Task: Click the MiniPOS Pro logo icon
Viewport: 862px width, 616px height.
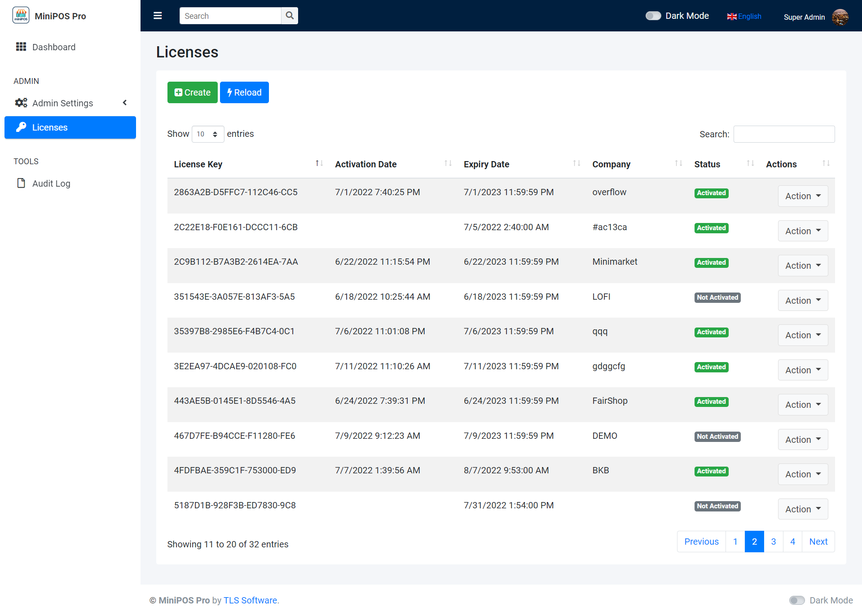Action: pyautogui.click(x=21, y=16)
